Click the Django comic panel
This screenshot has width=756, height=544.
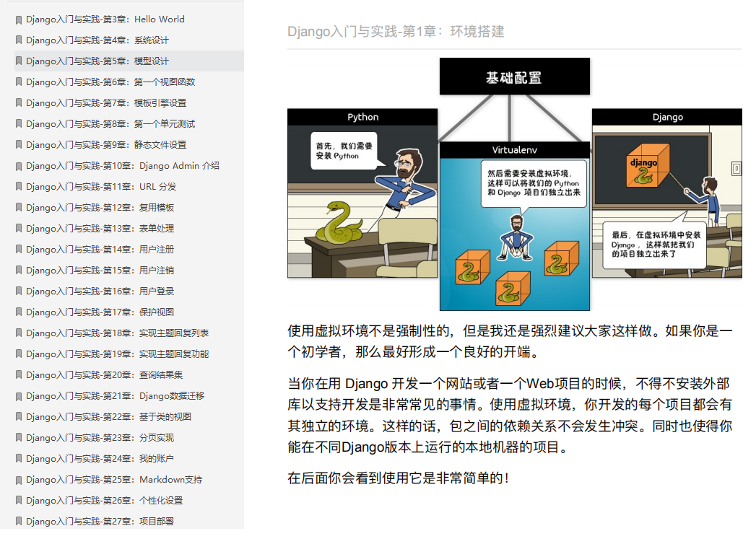click(666, 193)
